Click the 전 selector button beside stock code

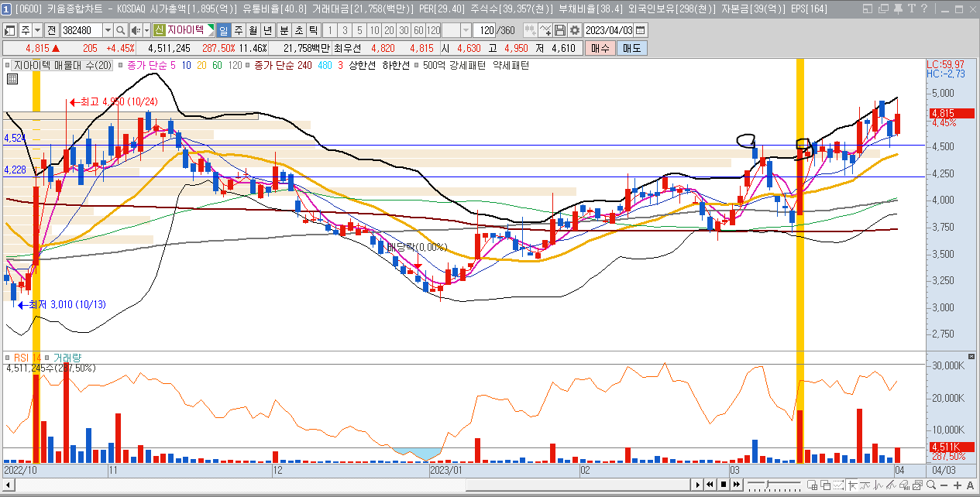(51, 30)
